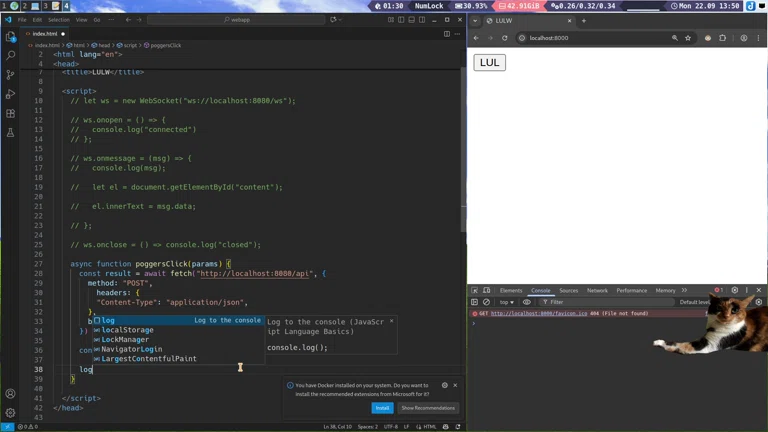Click Install in the Docker notification

tap(382, 408)
